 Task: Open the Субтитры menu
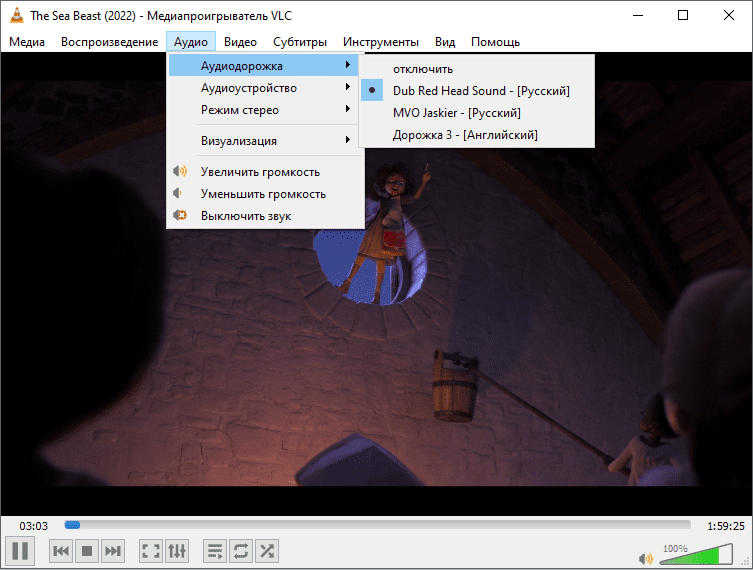(300, 42)
